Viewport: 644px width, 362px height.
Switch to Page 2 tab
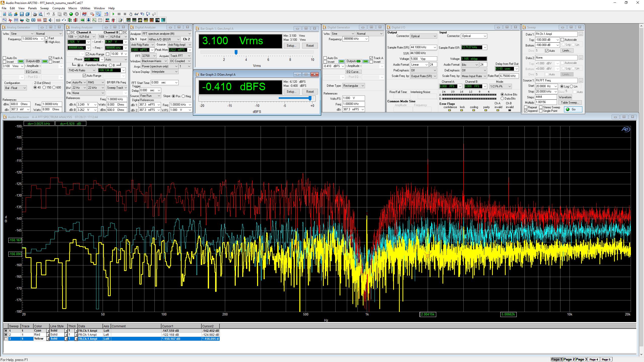(569, 359)
